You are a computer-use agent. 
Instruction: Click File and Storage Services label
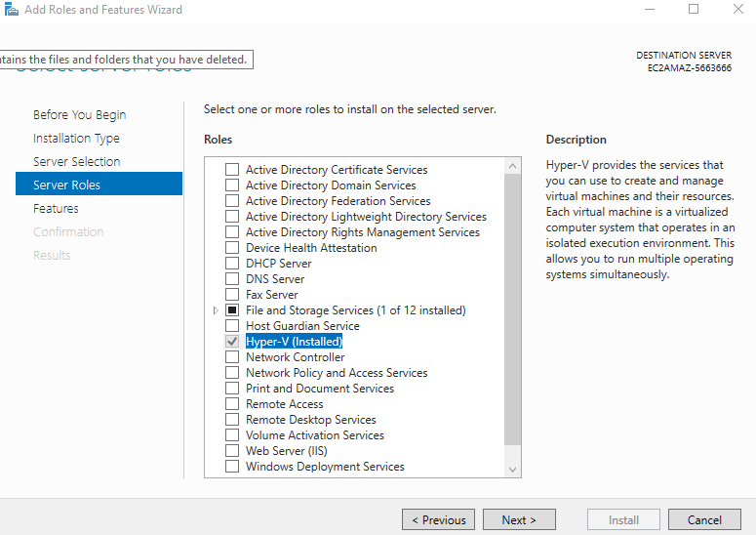point(356,310)
